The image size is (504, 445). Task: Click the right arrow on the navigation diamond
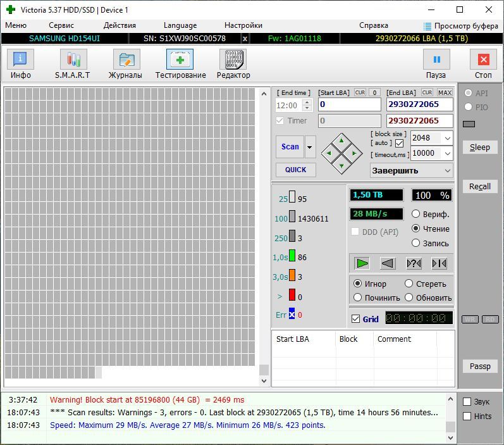click(x=354, y=153)
